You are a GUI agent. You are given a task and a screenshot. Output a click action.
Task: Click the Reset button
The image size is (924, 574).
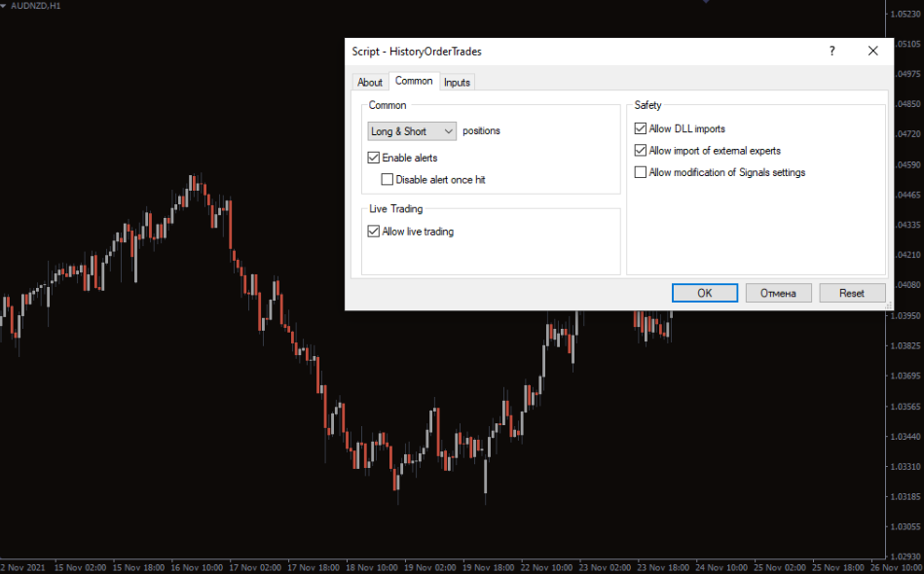pyautogui.click(x=851, y=293)
